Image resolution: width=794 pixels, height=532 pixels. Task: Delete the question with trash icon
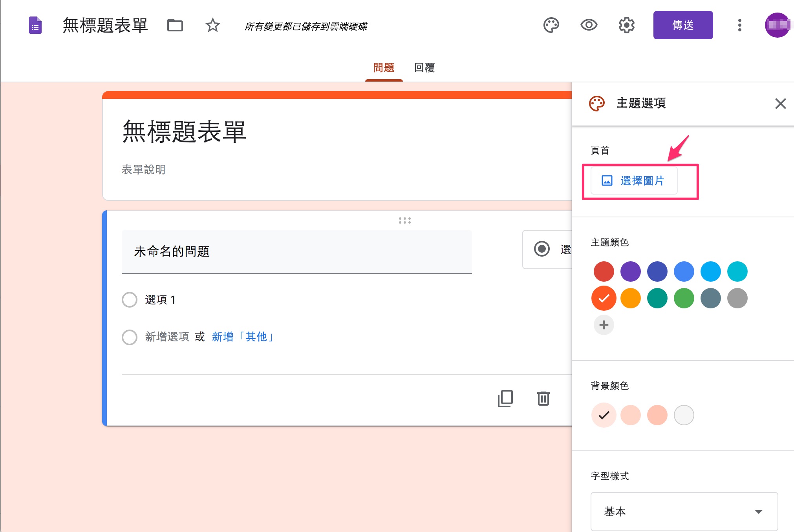click(543, 398)
